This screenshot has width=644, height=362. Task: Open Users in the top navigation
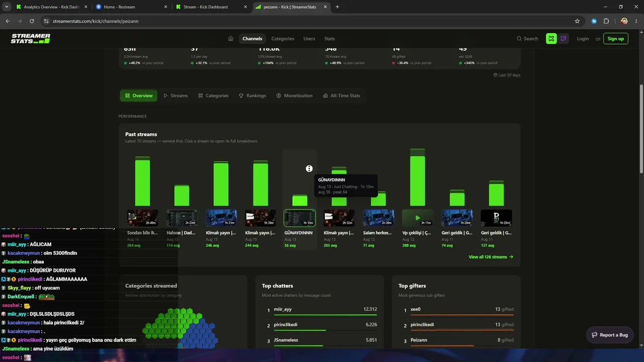pos(309,39)
